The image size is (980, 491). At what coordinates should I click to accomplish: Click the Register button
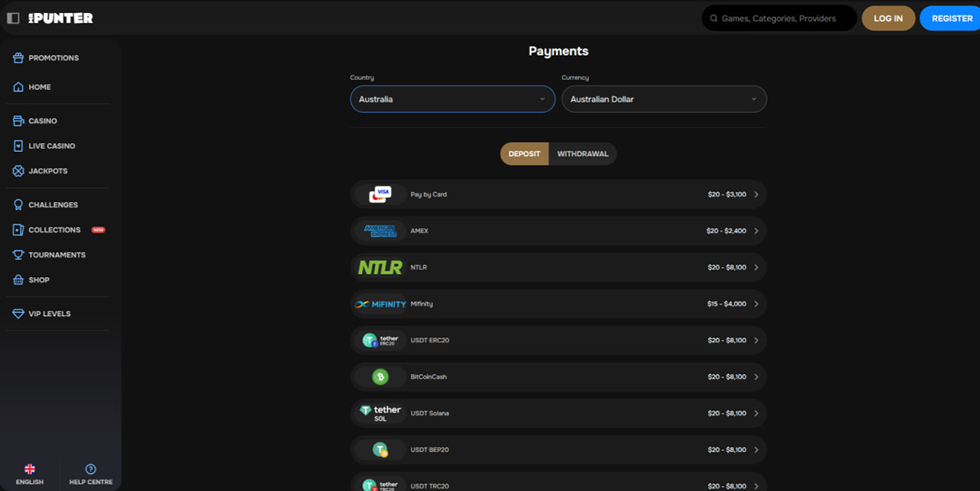pos(951,18)
